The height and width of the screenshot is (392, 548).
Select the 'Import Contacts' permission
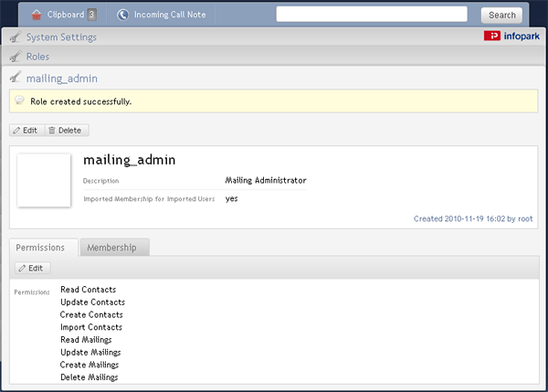point(91,327)
